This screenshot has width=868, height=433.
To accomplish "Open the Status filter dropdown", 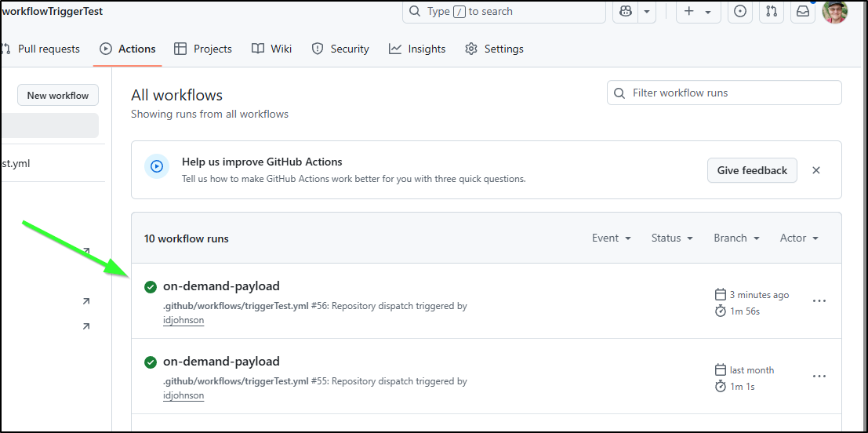I will pyautogui.click(x=673, y=238).
